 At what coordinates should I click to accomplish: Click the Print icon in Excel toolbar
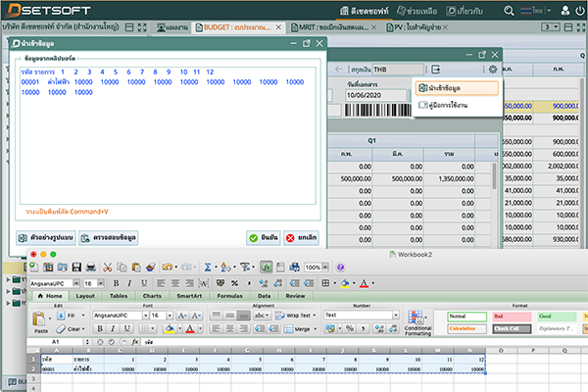point(90,267)
